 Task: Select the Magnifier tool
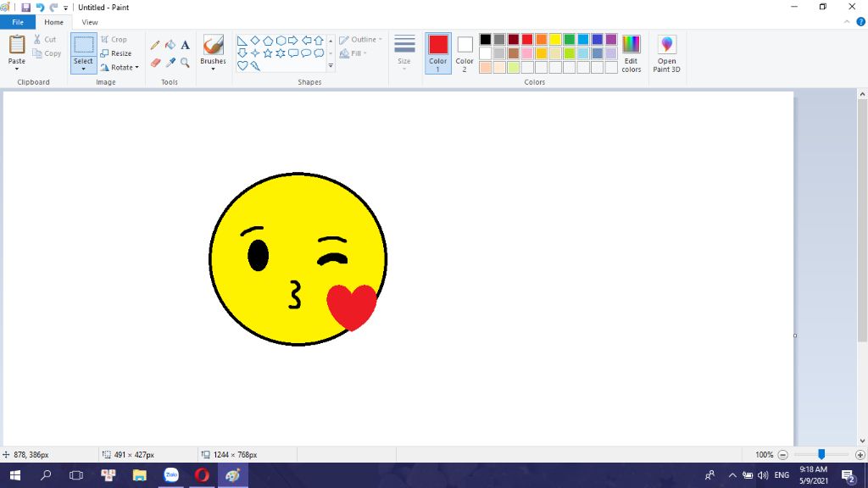tap(185, 63)
